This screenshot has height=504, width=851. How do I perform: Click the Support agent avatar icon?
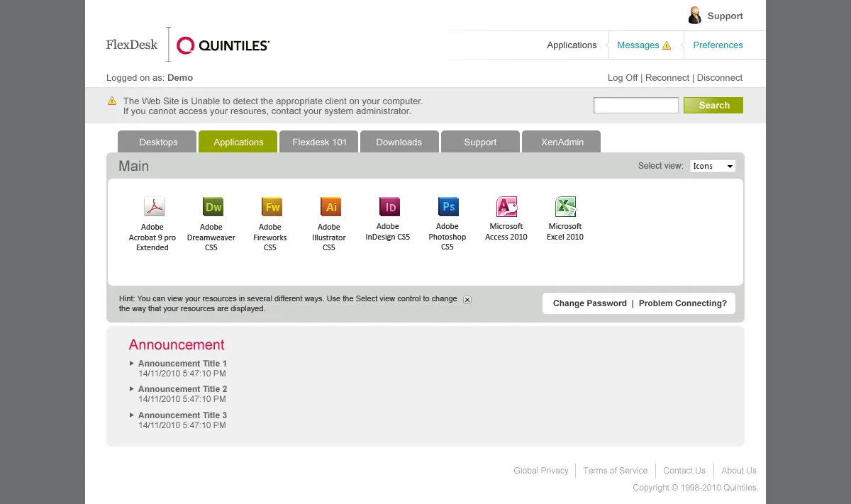pyautogui.click(x=695, y=15)
